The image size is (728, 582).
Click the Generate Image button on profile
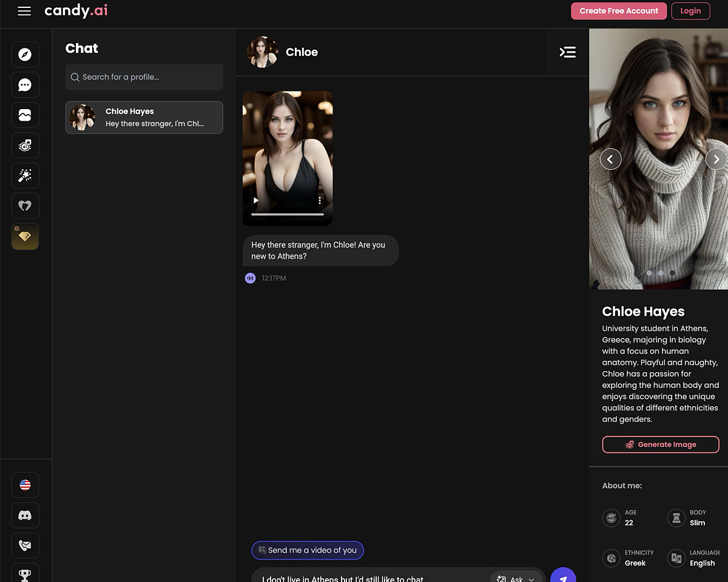click(x=661, y=444)
